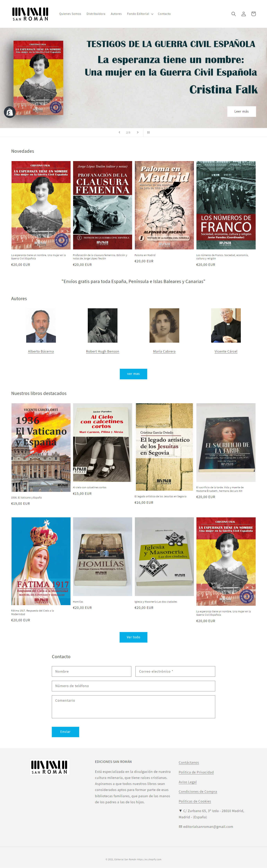Open Robert Hugh Benson author link
Viewport: 267px width, 868px height.
coord(103,351)
